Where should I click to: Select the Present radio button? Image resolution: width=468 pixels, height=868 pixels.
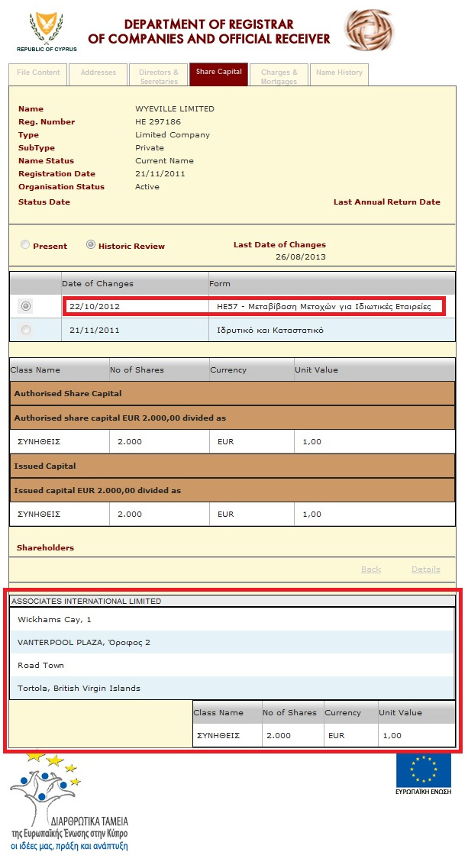(25, 245)
